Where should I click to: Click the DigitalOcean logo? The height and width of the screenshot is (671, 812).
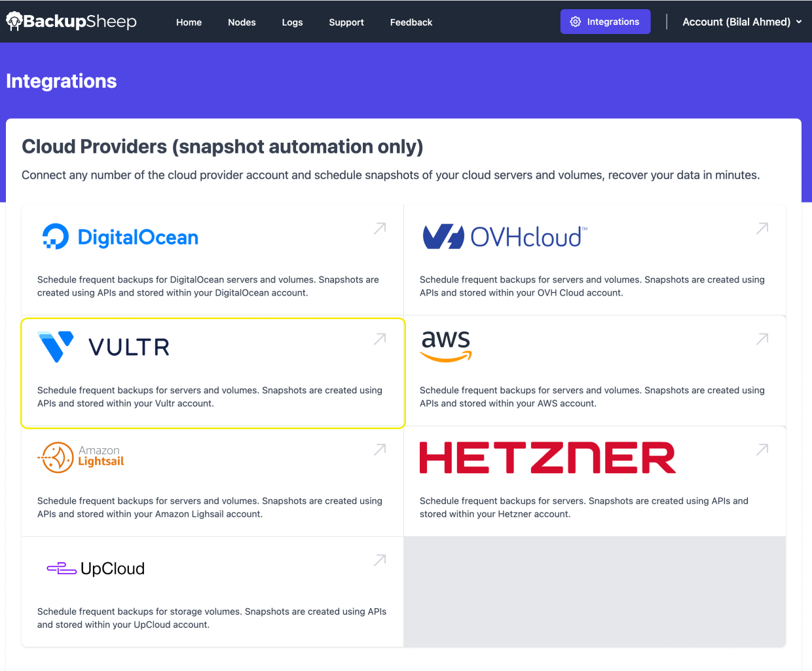[x=120, y=237]
